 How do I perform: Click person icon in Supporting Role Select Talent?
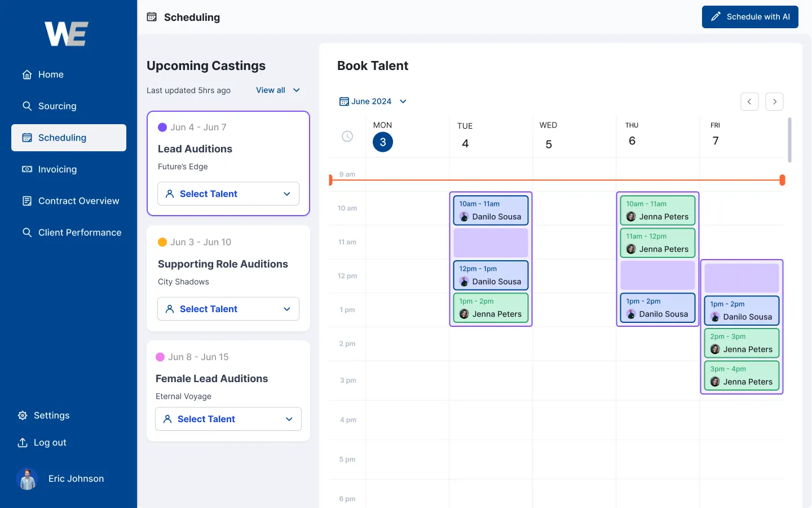coord(170,309)
